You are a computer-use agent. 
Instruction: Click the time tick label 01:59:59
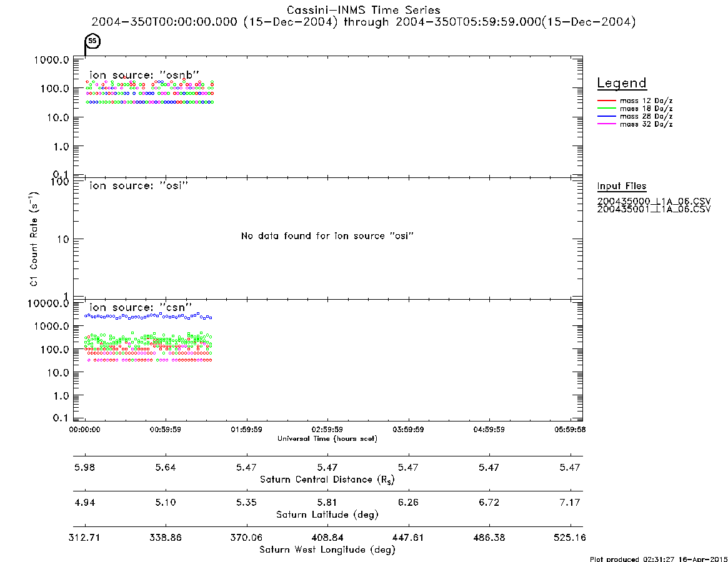pos(246,430)
